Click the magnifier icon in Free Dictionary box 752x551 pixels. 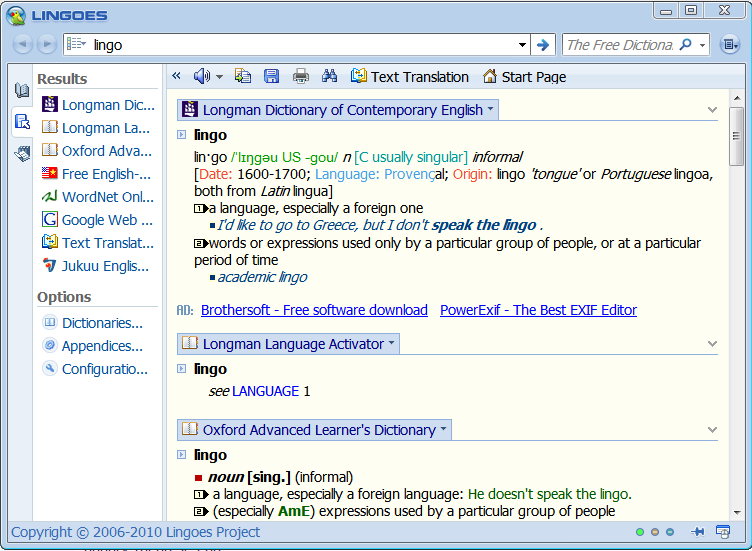[686, 45]
